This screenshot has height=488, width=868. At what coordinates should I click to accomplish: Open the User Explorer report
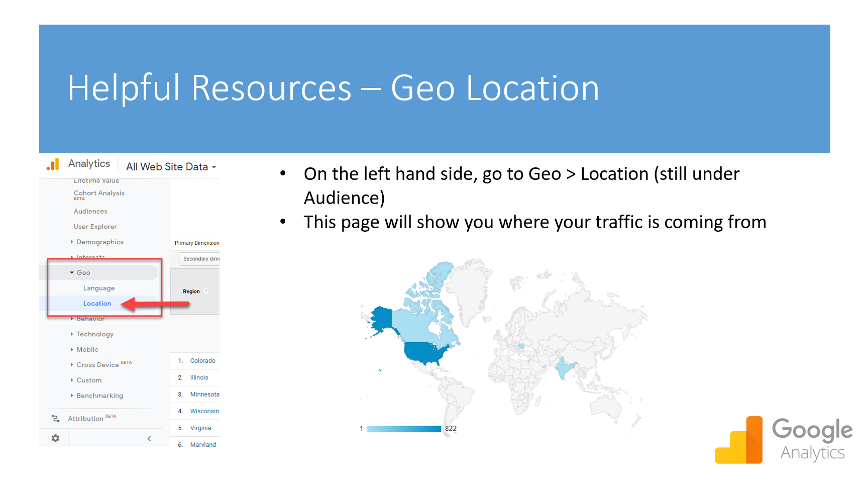(95, 226)
